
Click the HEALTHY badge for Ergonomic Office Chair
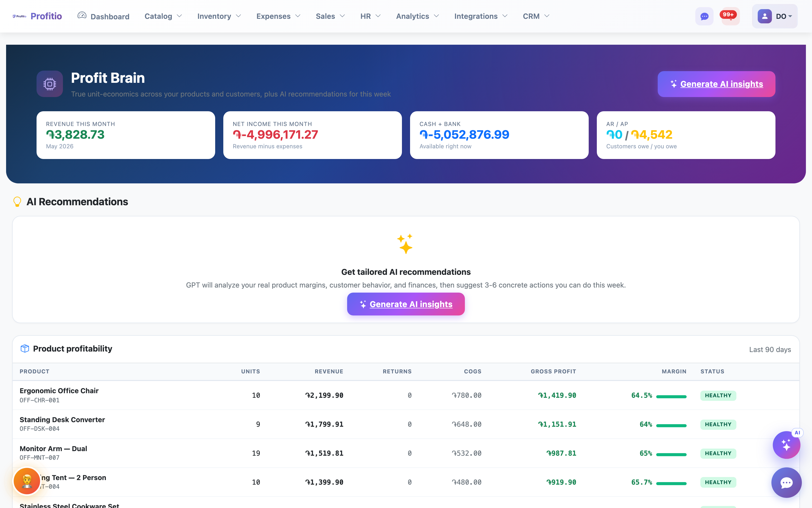718,395
